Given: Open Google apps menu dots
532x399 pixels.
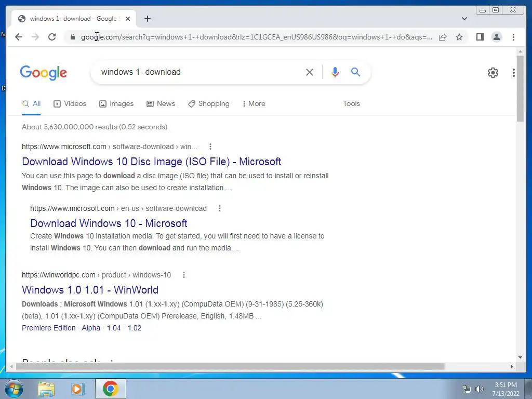Looking at the screenshot, I should pyautogui.click(x=514, y=73).
